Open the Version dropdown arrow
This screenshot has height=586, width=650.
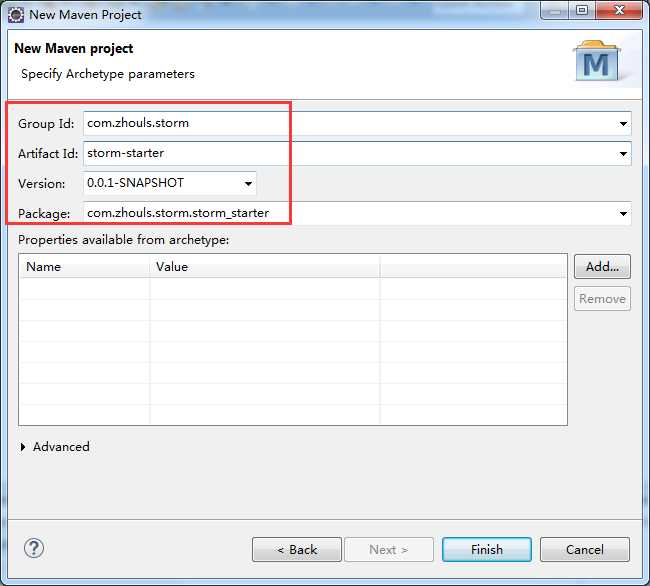coord(248,184)
